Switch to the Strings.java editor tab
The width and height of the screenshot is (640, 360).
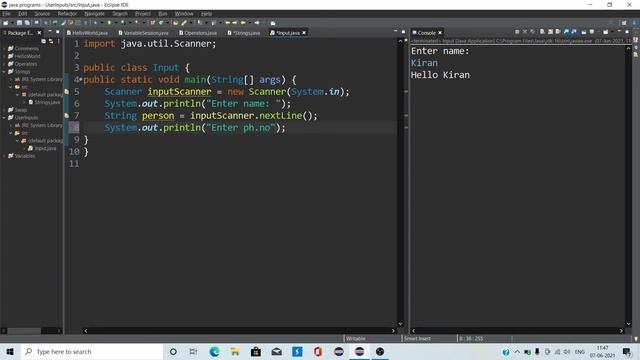244,33
